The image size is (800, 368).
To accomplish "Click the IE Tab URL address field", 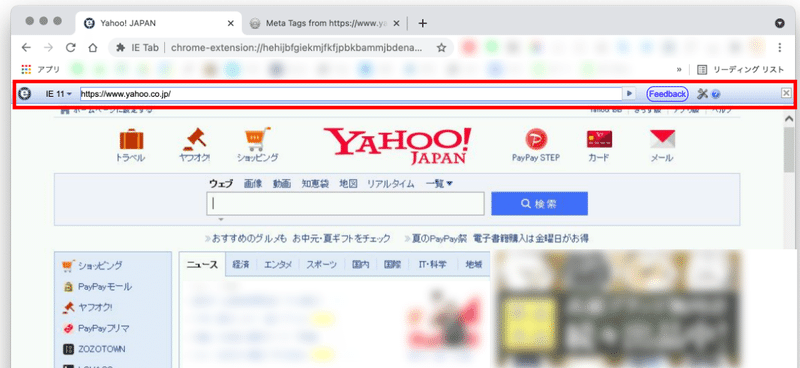I will click(351, 94).
